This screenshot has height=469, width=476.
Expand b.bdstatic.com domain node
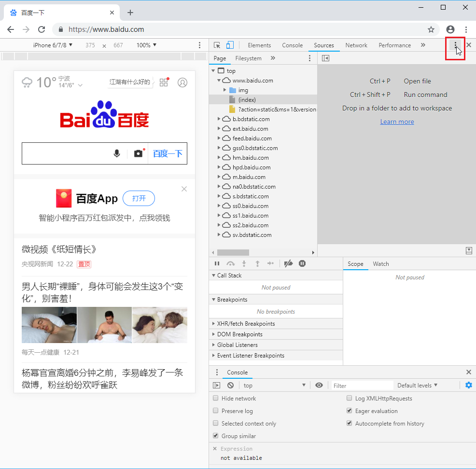[x=219, y=119]
